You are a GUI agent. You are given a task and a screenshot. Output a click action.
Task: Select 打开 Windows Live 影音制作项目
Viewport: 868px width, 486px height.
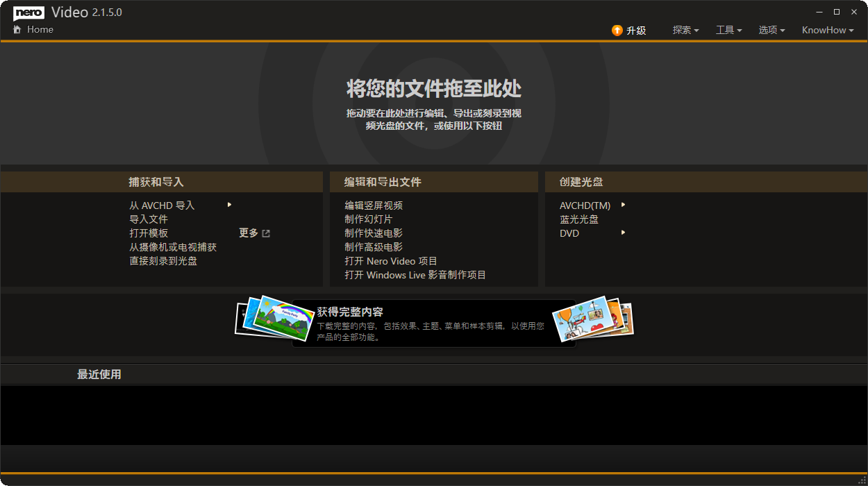point(415,275)
